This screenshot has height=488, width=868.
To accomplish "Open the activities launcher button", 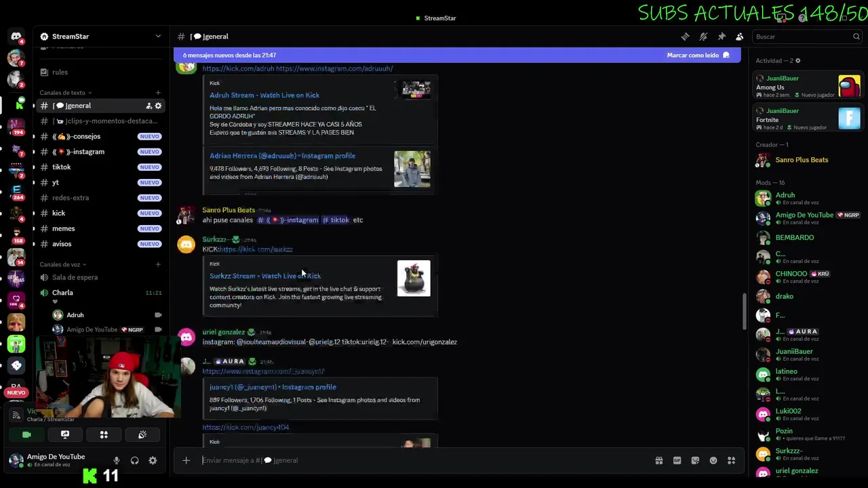I will 104,434.
